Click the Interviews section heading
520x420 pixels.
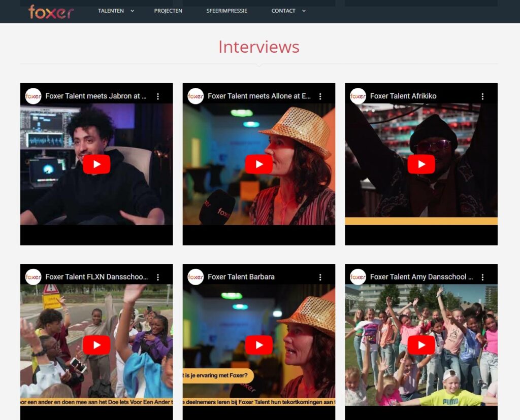259,47
